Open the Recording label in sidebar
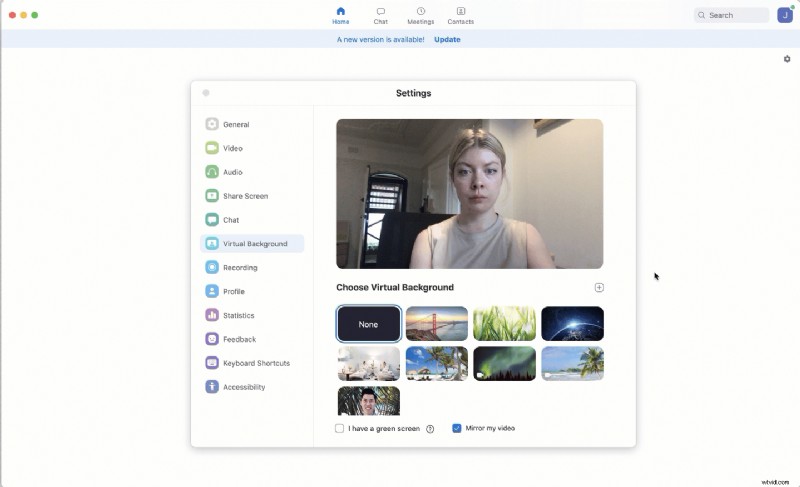This screenshot has height=487, width=800. [240, 268]
